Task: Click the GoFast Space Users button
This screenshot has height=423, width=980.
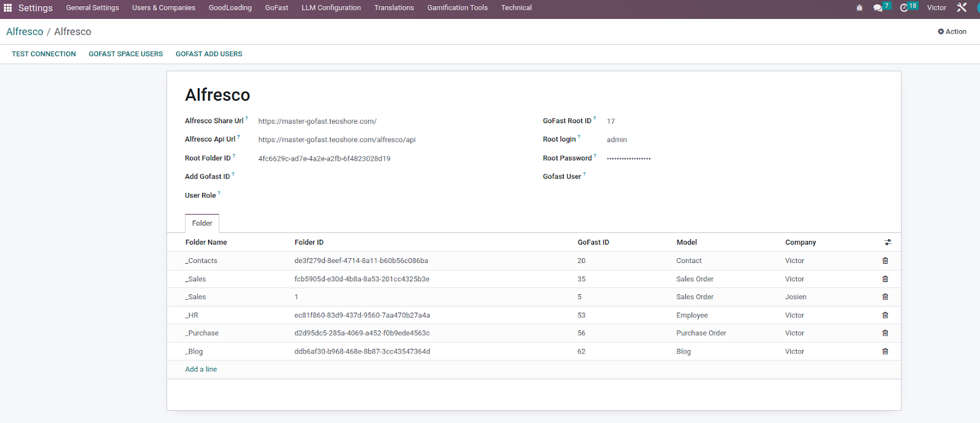Action: pyautogui.click(x=126, y=54)
